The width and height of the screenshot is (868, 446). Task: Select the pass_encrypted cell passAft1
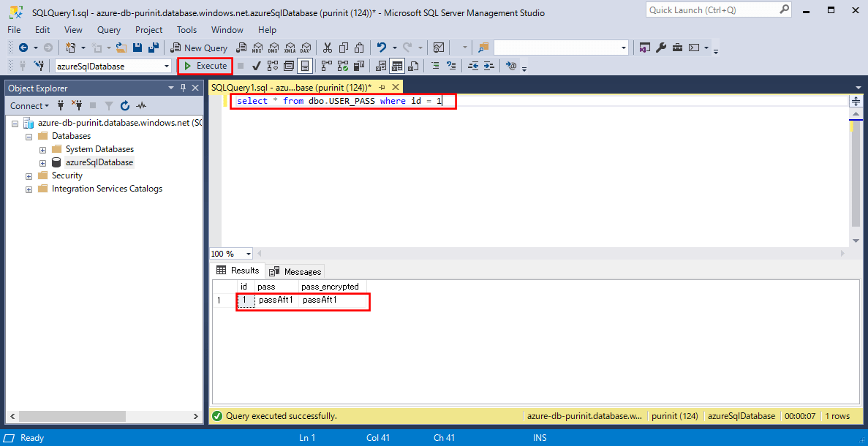[x=332, y=301]
